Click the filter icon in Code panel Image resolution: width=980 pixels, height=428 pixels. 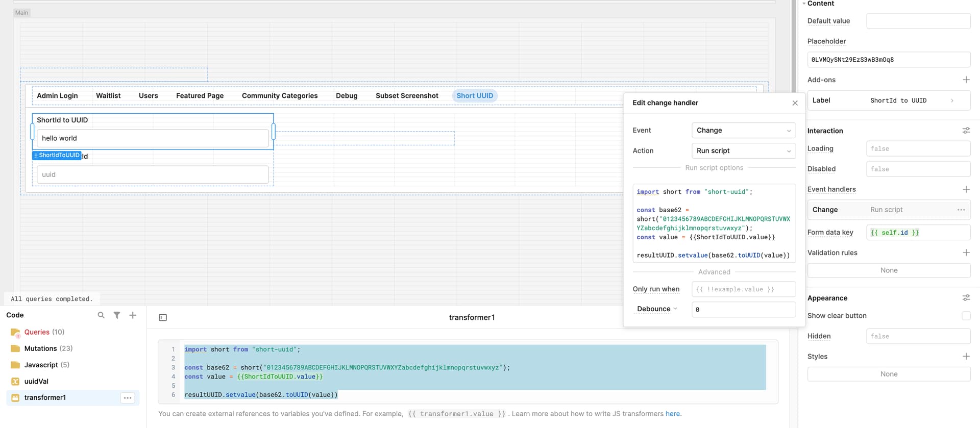pos(117,315)
